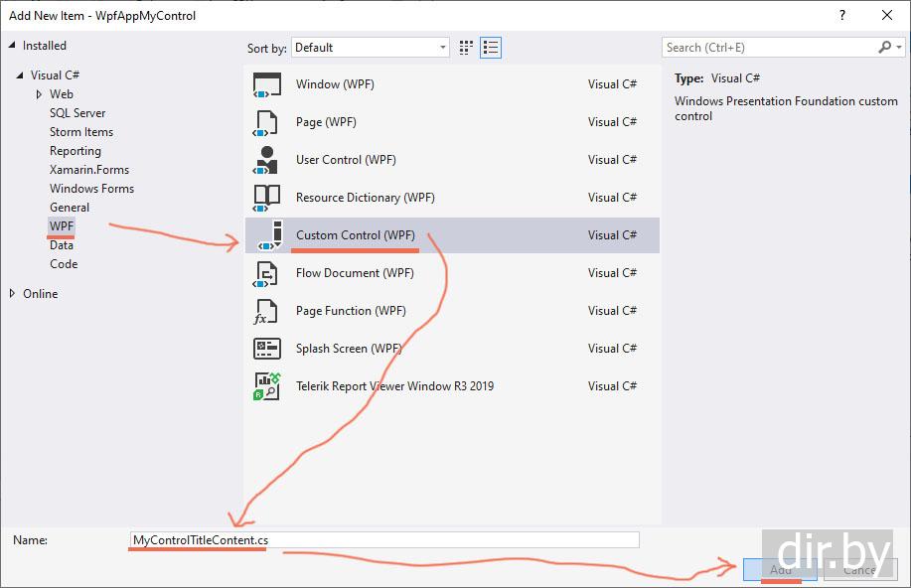Select the SQL Server category

[x=77, y=113]
